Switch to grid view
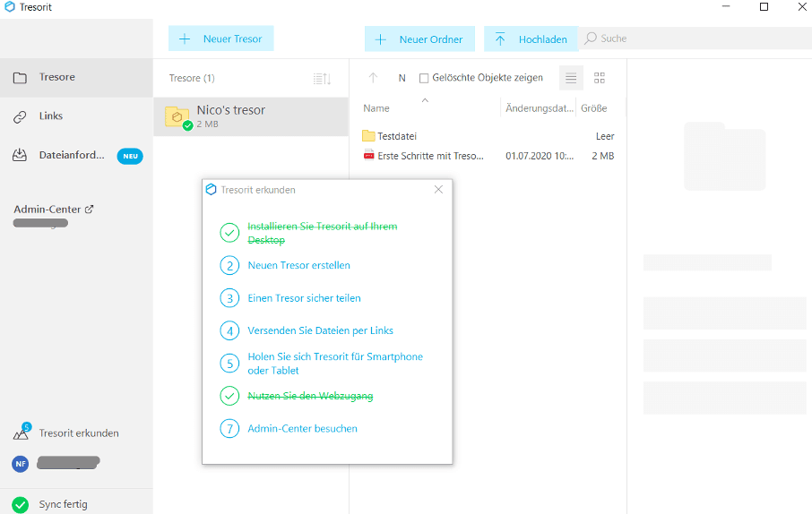The image size is (812, 514). 600,78
